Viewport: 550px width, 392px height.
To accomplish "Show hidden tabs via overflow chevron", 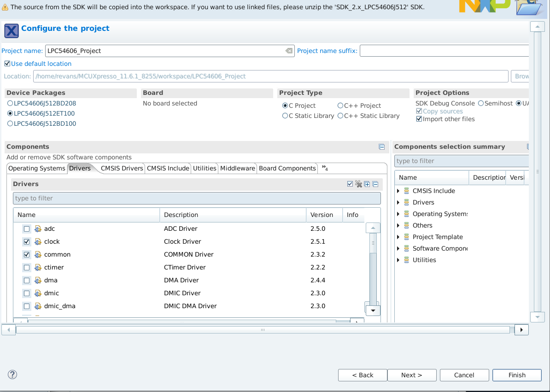I will (325, 168).
